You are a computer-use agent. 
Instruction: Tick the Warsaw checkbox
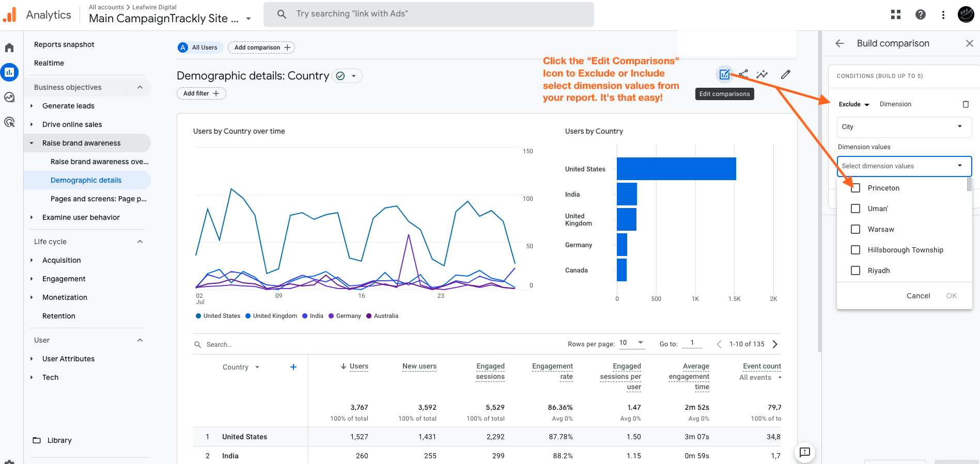855,229
